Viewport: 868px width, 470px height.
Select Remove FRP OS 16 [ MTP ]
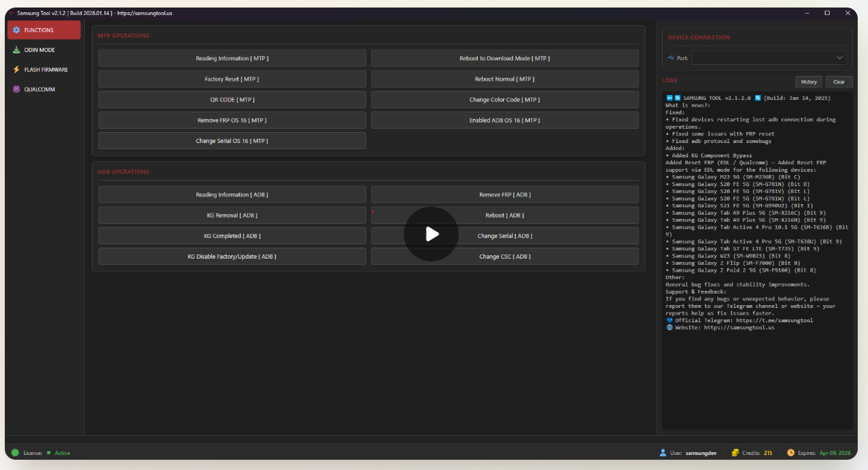(232, 120)
